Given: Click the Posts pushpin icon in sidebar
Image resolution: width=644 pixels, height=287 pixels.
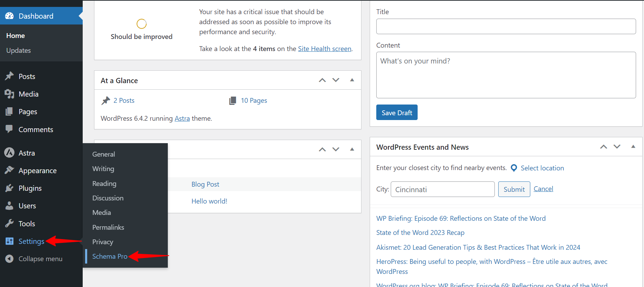Looking at the screenshot, I should [9, 76].
